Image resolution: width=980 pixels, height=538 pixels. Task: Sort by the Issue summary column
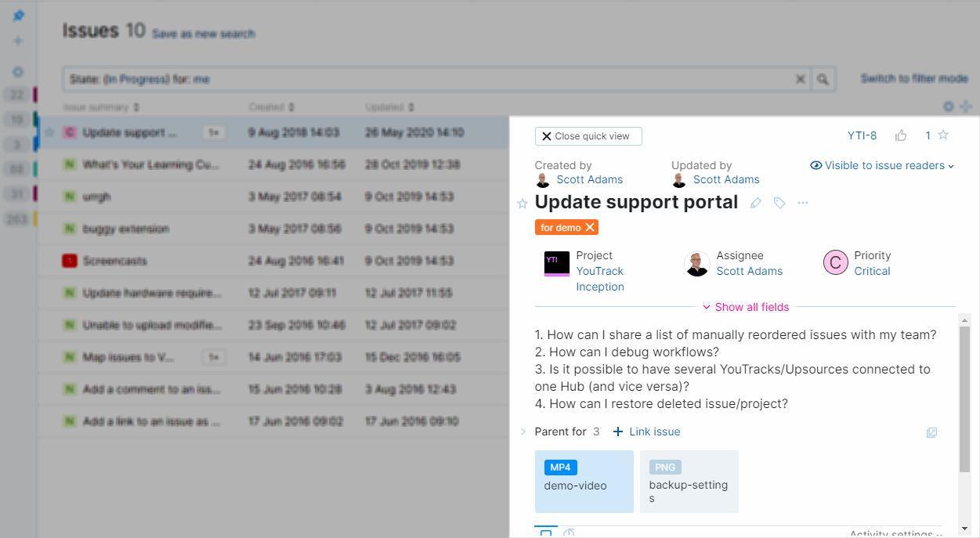pyautogui.click(x=102, y=107)
